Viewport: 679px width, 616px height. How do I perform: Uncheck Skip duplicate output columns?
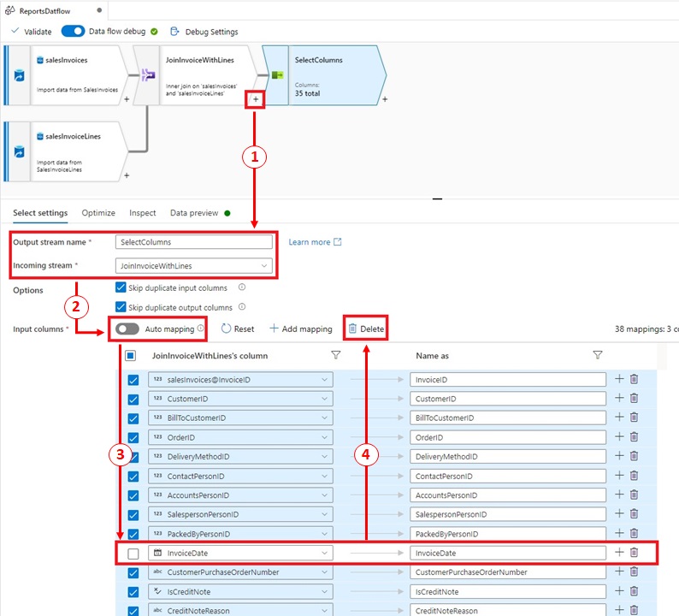coord(121,306)
